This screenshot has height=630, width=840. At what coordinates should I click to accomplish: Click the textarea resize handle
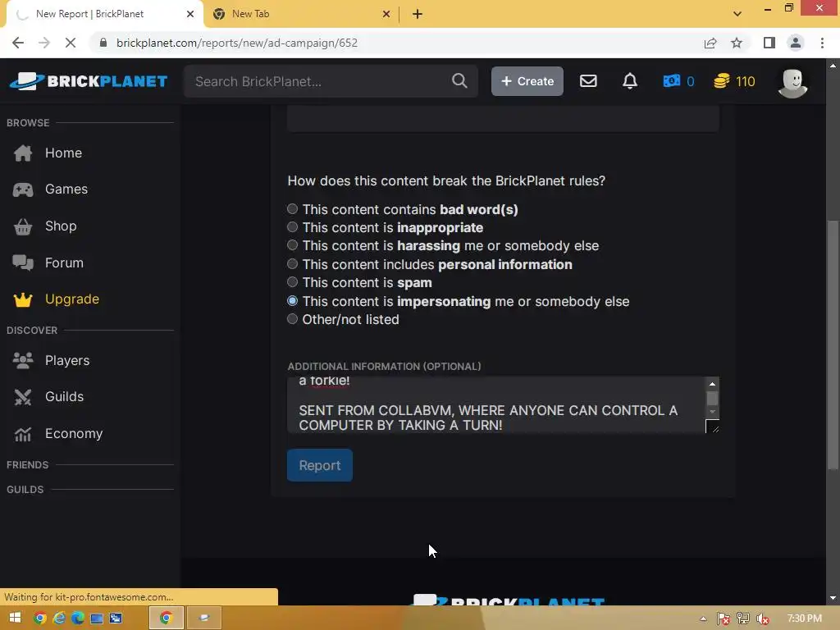click(713, 427)
